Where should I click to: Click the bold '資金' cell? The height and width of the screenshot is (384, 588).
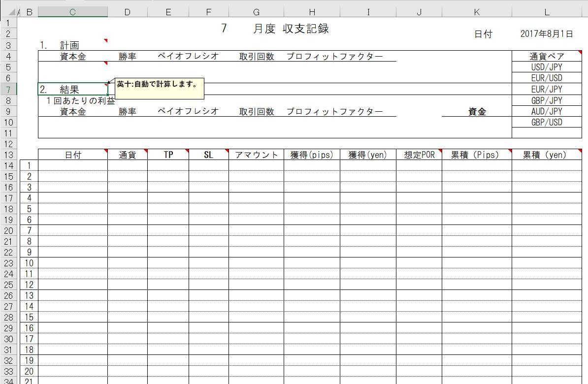click(x=477, y=111)
